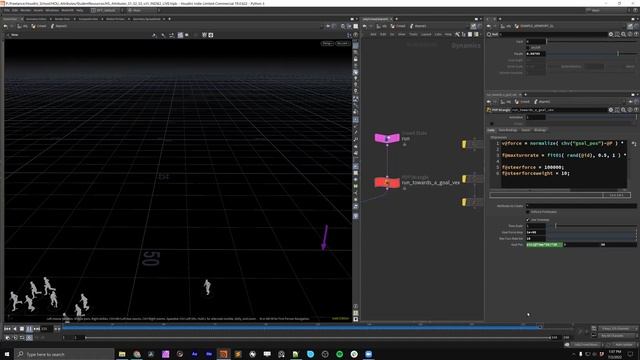Toggle the yellow flag on the run_towards_a_goal_vex node
640x360 pixels.
click(x=464, y=179)
